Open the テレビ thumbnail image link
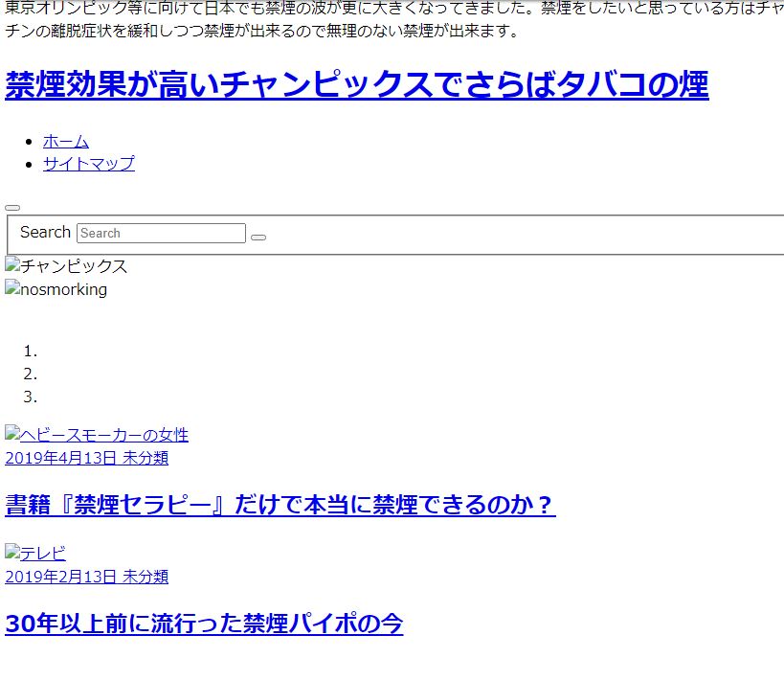This screenshot has width=784, height=681. pos(35,553)
